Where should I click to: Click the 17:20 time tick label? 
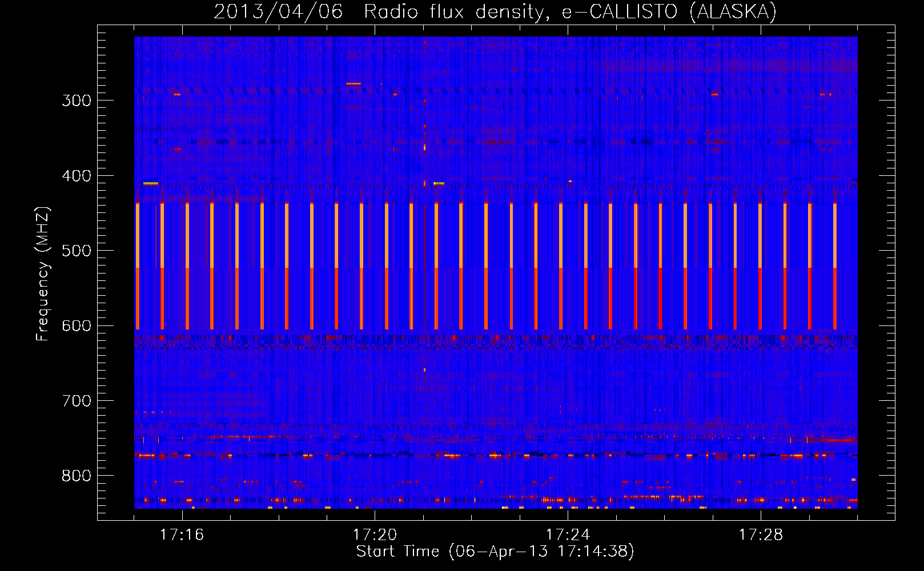(x=375, y=534)
